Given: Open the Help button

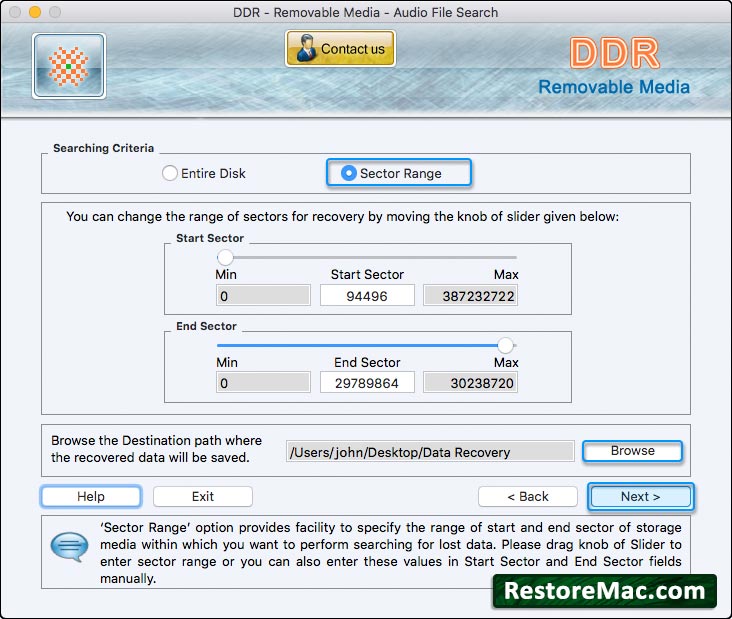Looking at the screenshot, I should coord(91,496).
